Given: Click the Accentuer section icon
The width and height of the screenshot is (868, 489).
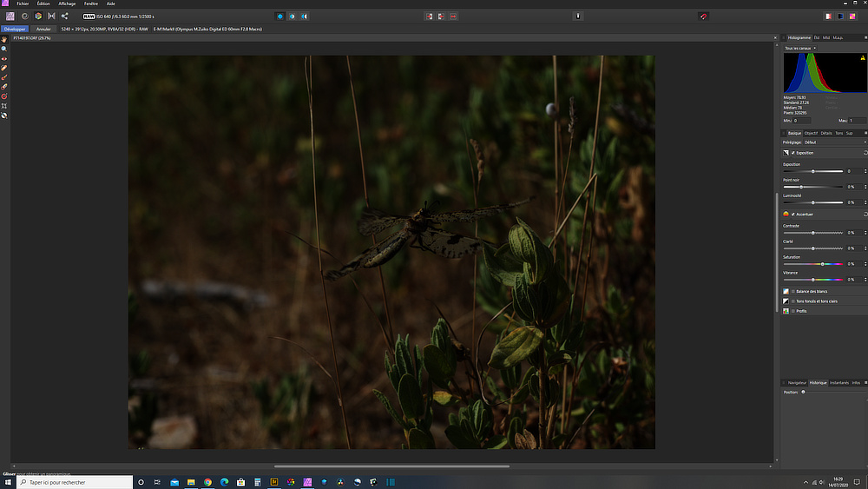Looking at the screenshot, I should [786, 214].
